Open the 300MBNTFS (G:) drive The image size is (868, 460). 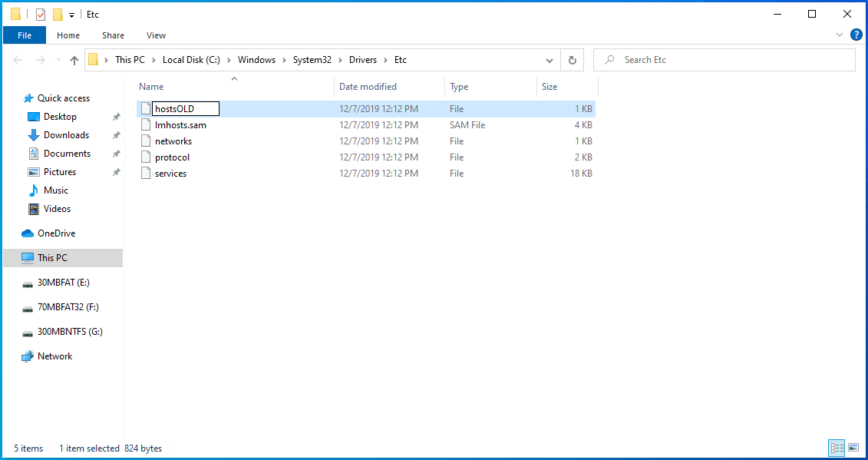70,332
